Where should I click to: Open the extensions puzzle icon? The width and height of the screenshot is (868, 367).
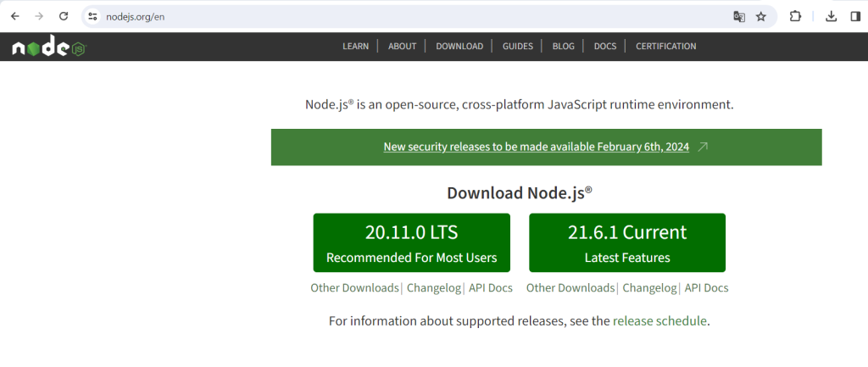coord(795,17)
